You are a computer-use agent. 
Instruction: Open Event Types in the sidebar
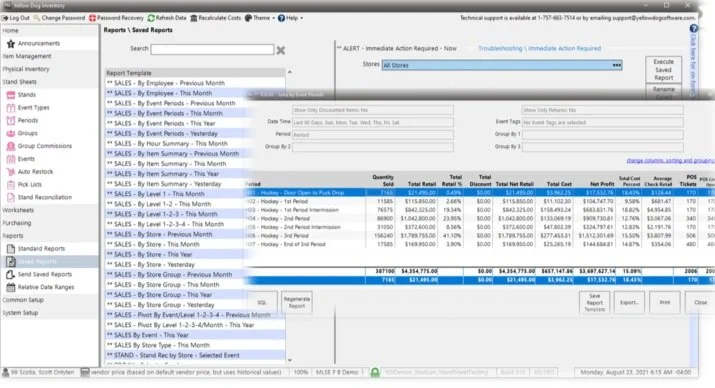(x=33, y=108)
